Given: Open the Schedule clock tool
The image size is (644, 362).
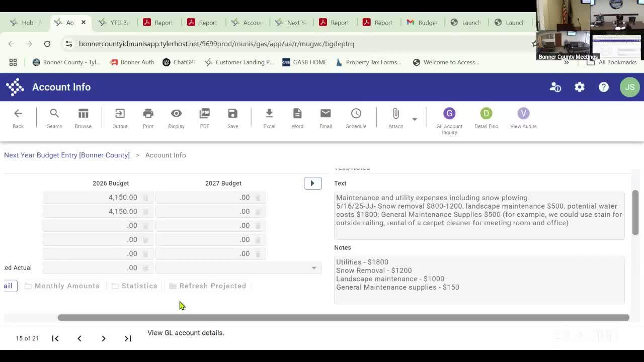Looking at the screenshot, I should [356, 114].
